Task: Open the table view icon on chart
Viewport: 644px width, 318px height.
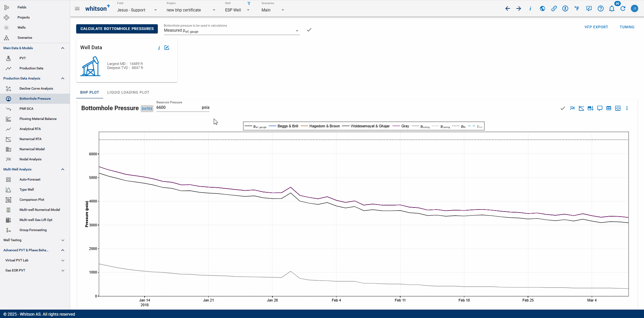Action: (609, 108)
